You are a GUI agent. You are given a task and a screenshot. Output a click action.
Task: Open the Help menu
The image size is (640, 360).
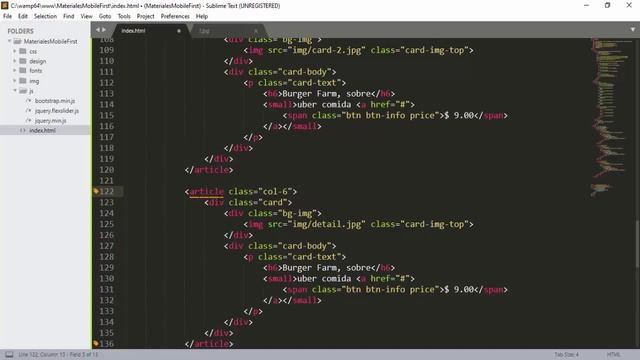(x=202, y=16)
